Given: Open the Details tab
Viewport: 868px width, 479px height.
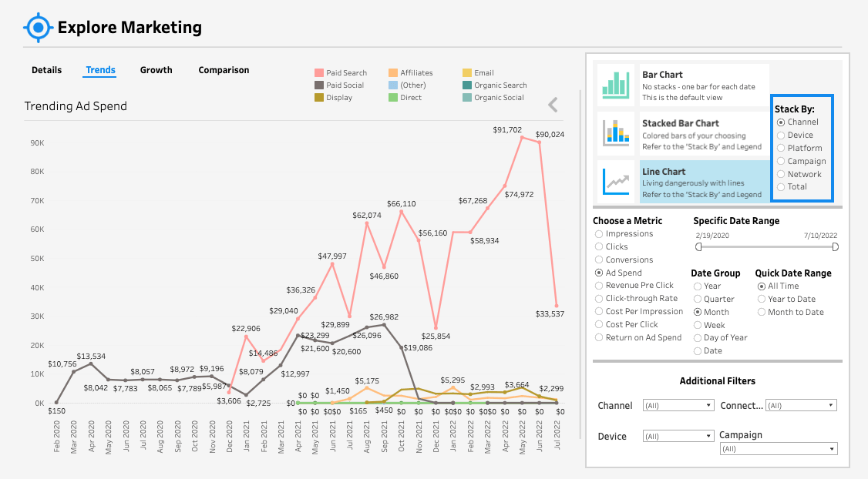Looking at the screenshot, I should (46, 70).
